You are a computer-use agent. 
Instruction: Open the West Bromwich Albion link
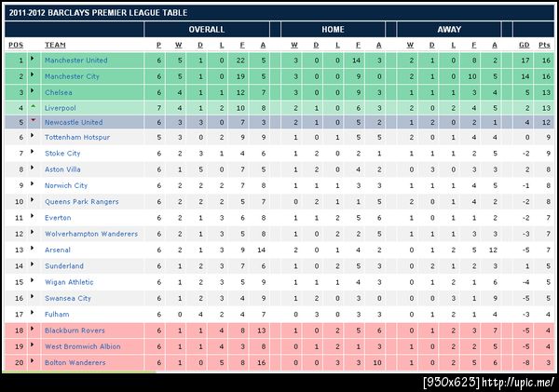[82, 346]
